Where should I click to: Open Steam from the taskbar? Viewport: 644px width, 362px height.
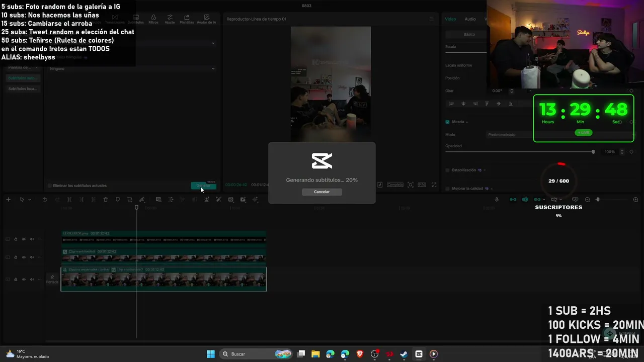404,354
